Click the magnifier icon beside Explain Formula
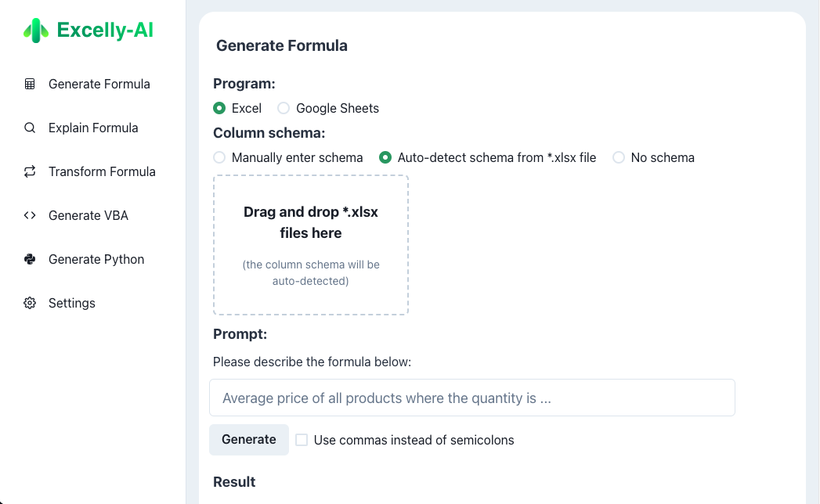 pyautogui.click(x=29, y=127)
